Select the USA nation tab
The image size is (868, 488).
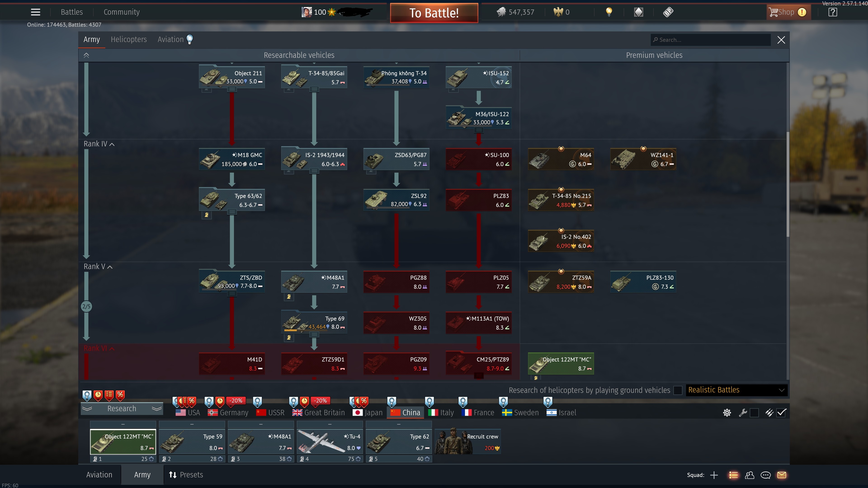pyautogui.click(x=188, y=413)
